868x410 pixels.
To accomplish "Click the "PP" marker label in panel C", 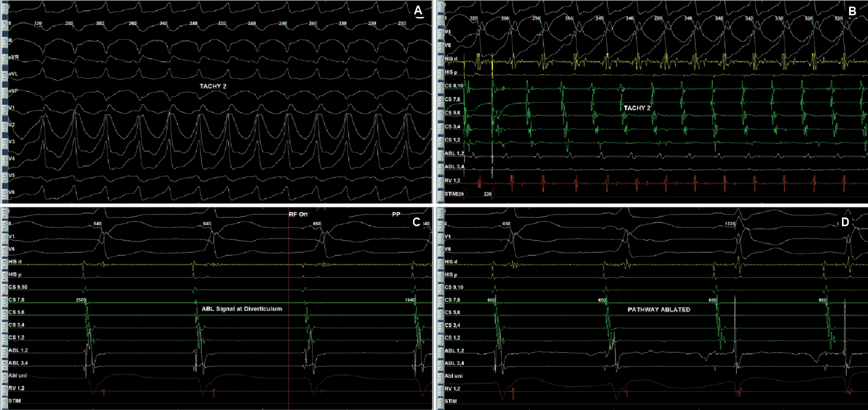I will tap(396, 214).
